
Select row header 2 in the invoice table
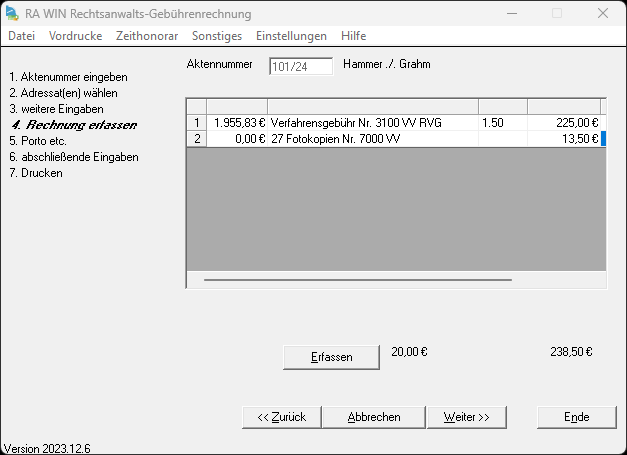pos(197,139)
